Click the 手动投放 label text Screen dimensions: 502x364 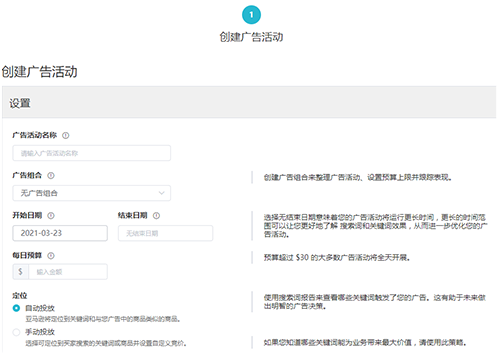coord(40,332)
